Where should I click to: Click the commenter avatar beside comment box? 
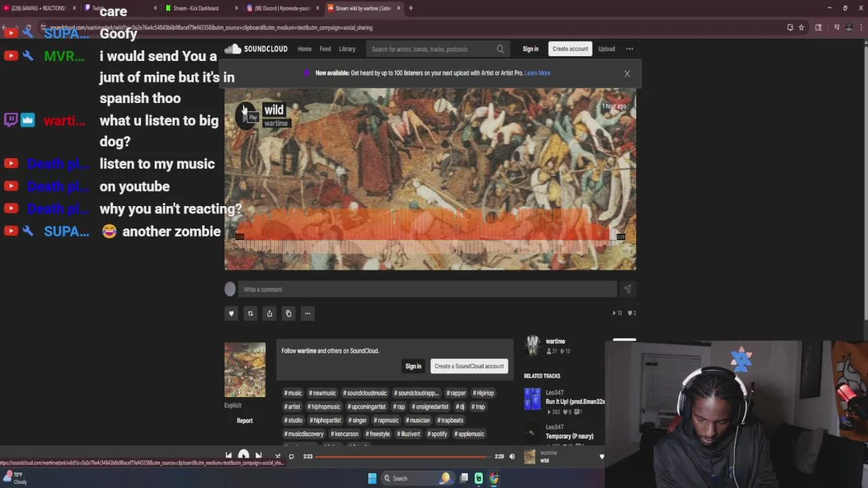click(x=230, y=289)
